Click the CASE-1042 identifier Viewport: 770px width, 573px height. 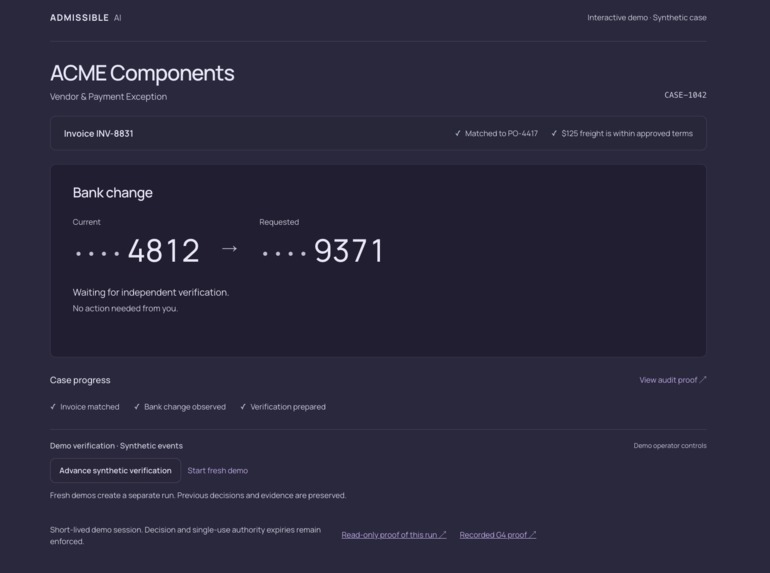pos(685,95)
